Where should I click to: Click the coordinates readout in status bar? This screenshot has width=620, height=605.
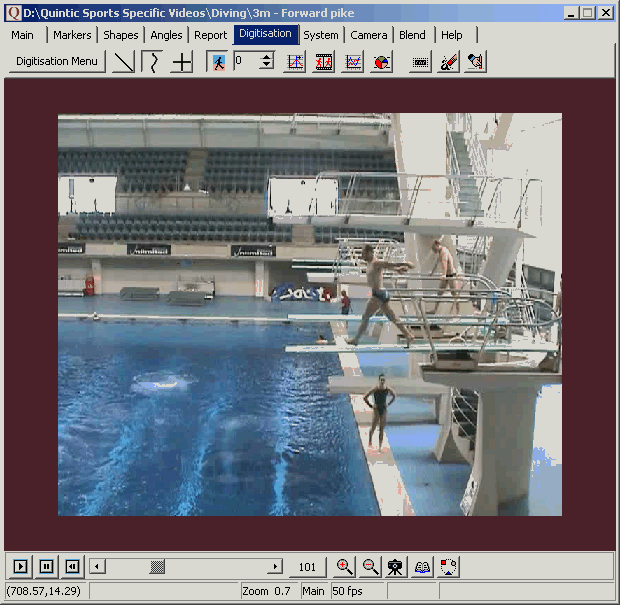click(44, 591)
